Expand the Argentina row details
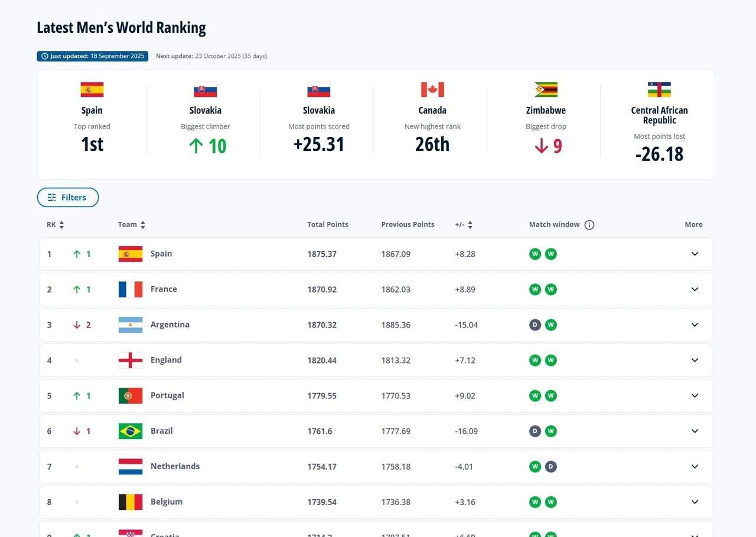756x537 pixels. [695, 325]
